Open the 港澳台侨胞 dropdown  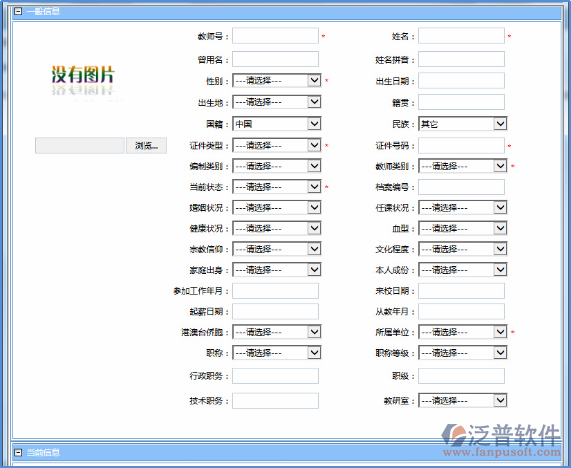point(277,332)
